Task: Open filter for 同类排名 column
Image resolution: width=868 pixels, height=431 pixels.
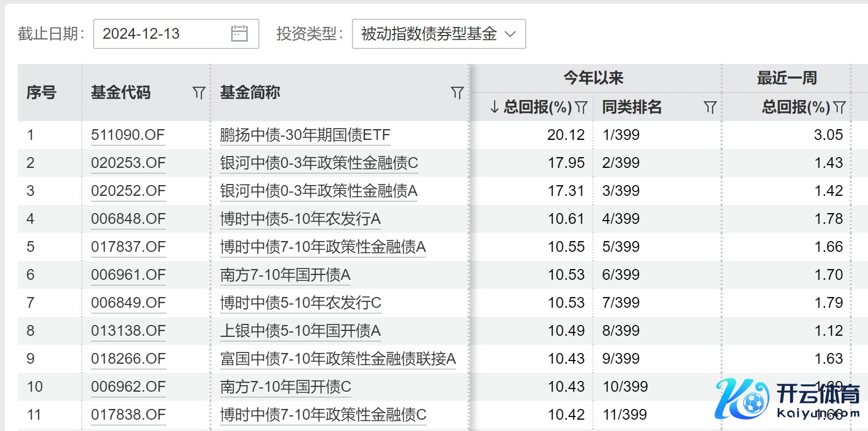Action: coord(710,107)
